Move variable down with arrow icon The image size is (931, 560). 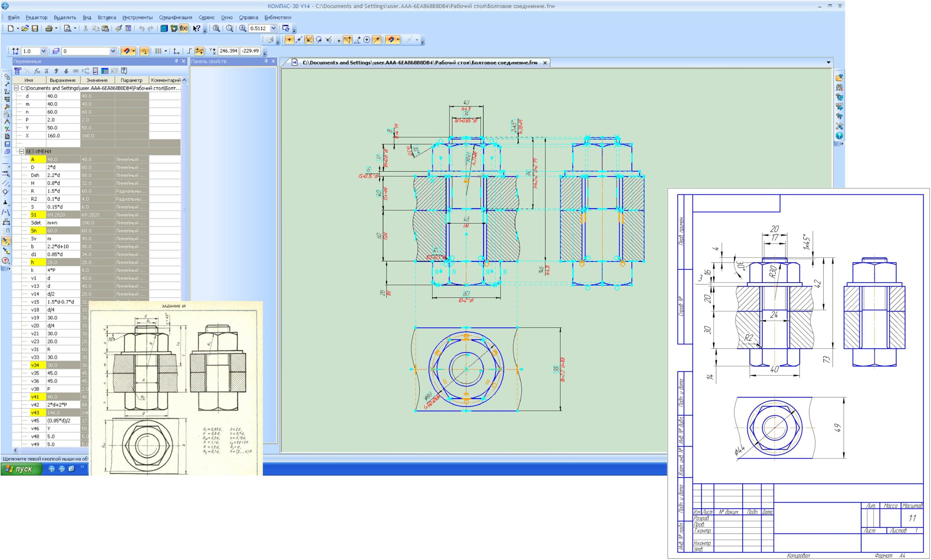[66, 71]
